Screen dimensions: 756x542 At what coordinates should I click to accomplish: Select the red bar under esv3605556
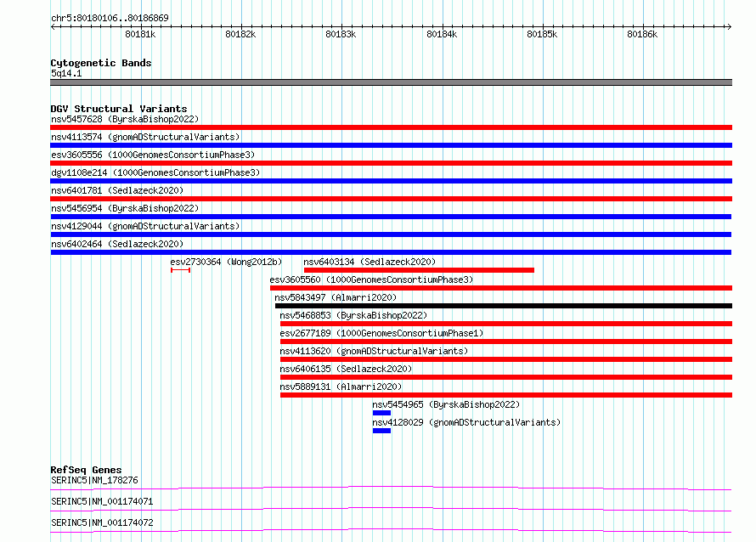[x=391, y=163]
